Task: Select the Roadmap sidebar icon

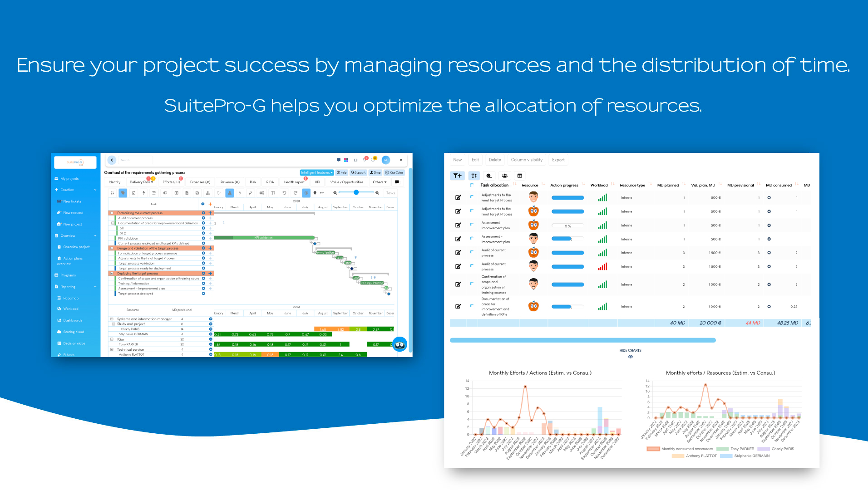Action: (x=60, y=298)
